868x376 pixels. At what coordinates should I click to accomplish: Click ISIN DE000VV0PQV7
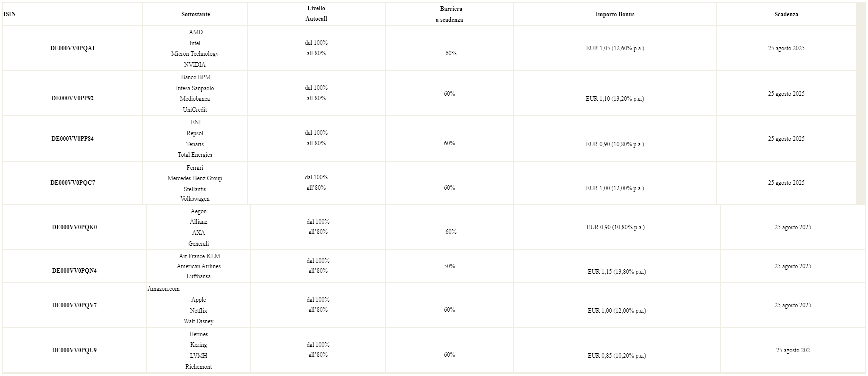(74, 305)
